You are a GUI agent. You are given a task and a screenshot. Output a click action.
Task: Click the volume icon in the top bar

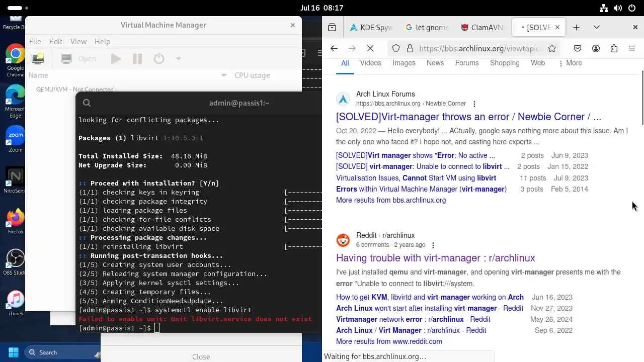618,8
